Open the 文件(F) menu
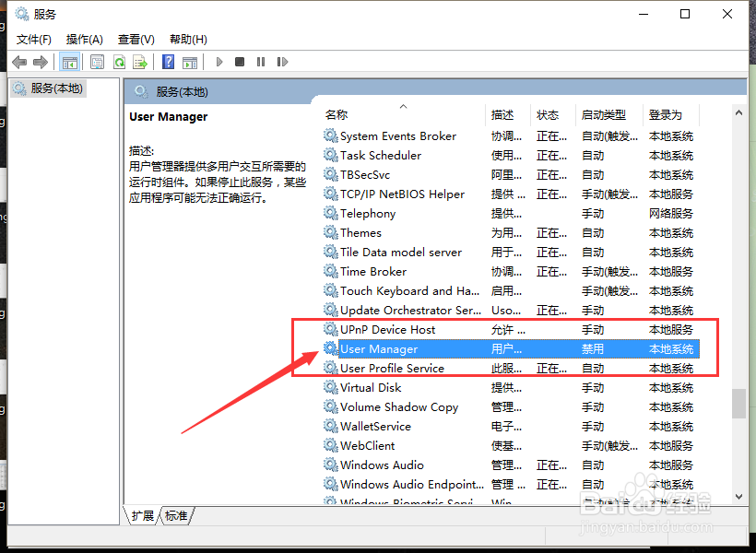 click(34, 39)
